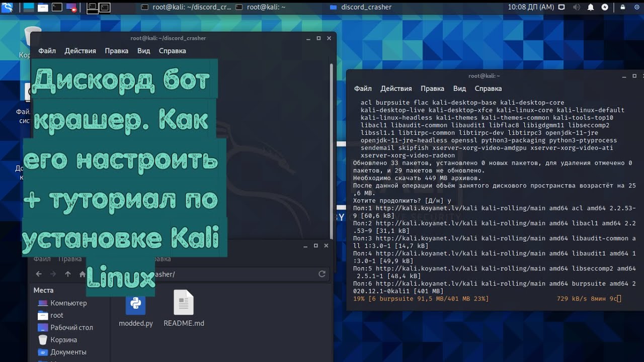Open Вид menu in the discord_crasher terminal
Viewport: 644px width, 362px height.
point(144,51)
